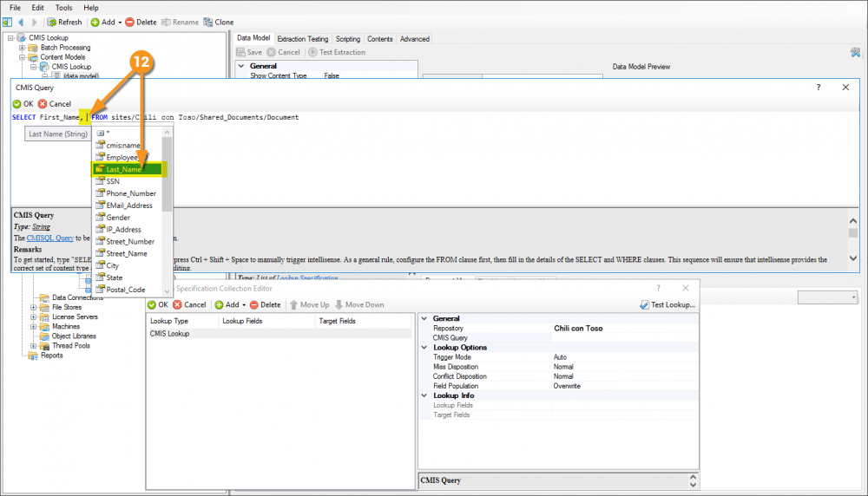
Task: Click Save in the Data Model toolbar
Action: [x=249, y=52]
